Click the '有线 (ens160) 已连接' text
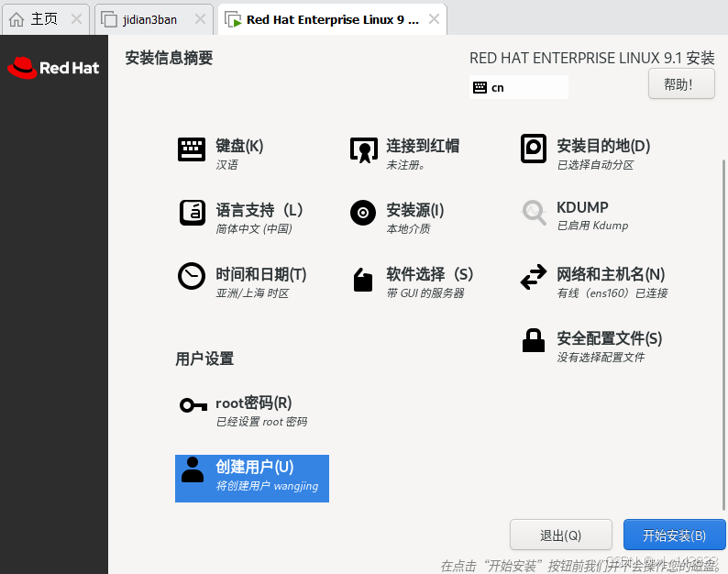Viewport: 728px width, 574px height. pyautogui.click(x=612, y=293)
